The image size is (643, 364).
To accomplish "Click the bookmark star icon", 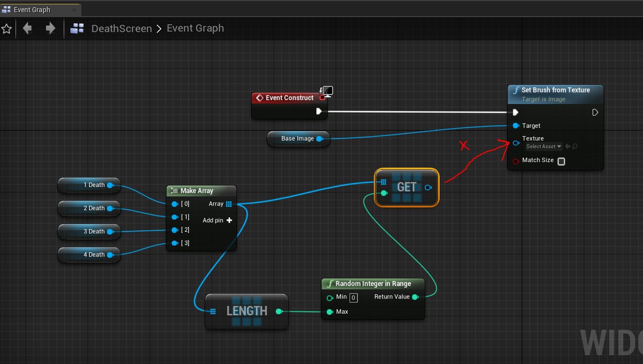I will (x=7, y=29).
